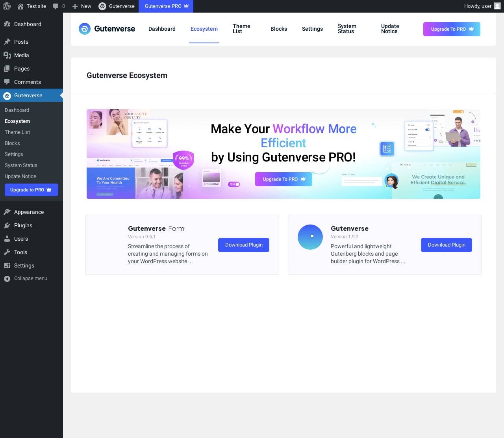Click the Media icon in sidebar

[x=7, y=55]
